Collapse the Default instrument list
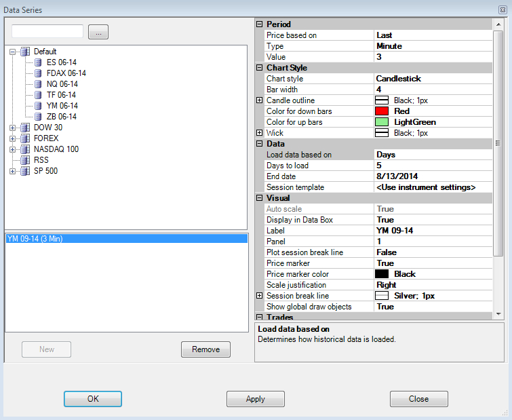 (x=12, y=52)
